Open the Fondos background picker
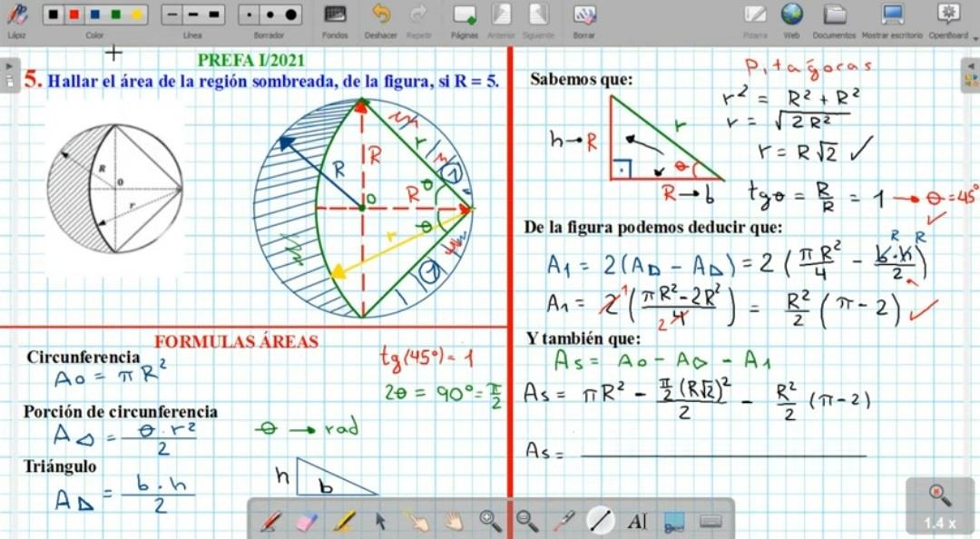 (x=335, y=18)
